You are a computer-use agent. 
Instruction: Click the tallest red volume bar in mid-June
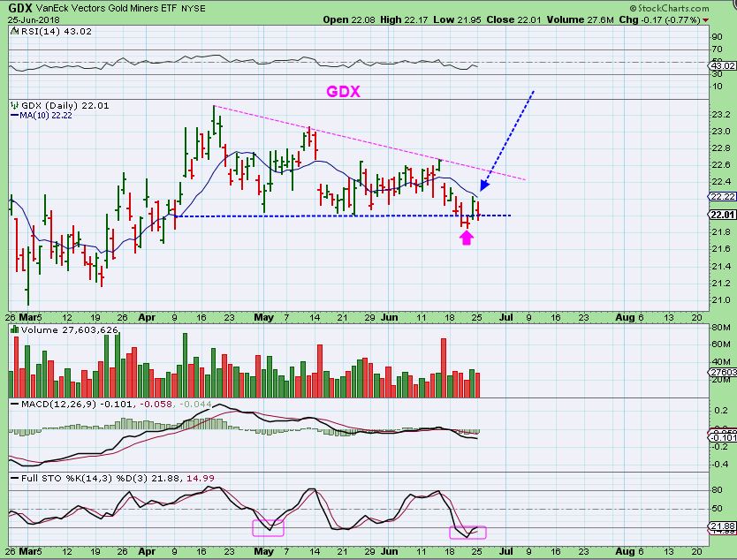click(444, 367)
